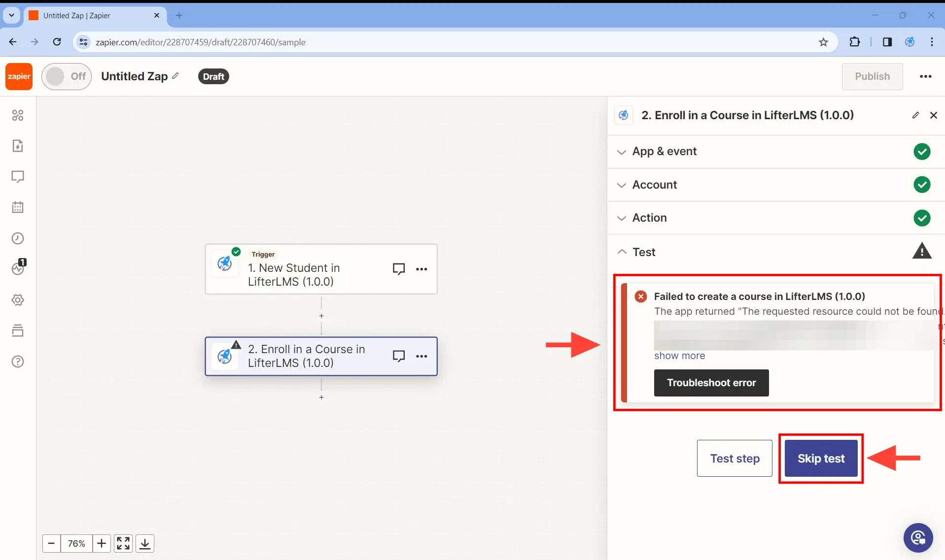Open the browser extensions puzzle icon
945x560 pixels.
[x=855, y=42]
